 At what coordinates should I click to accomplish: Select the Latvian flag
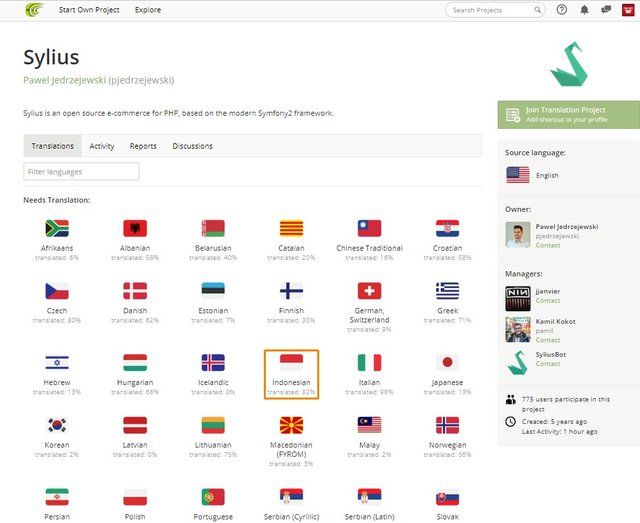(135, 425)
